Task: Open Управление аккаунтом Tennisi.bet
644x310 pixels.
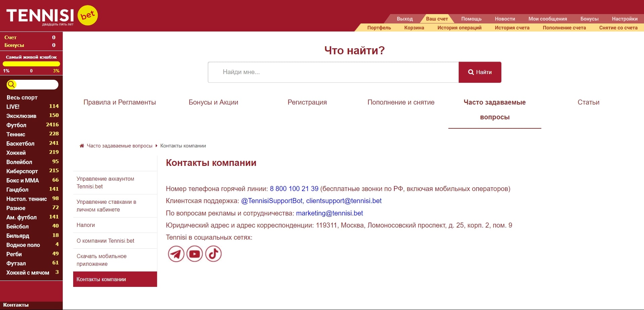Action: click(x=115, y=183)
